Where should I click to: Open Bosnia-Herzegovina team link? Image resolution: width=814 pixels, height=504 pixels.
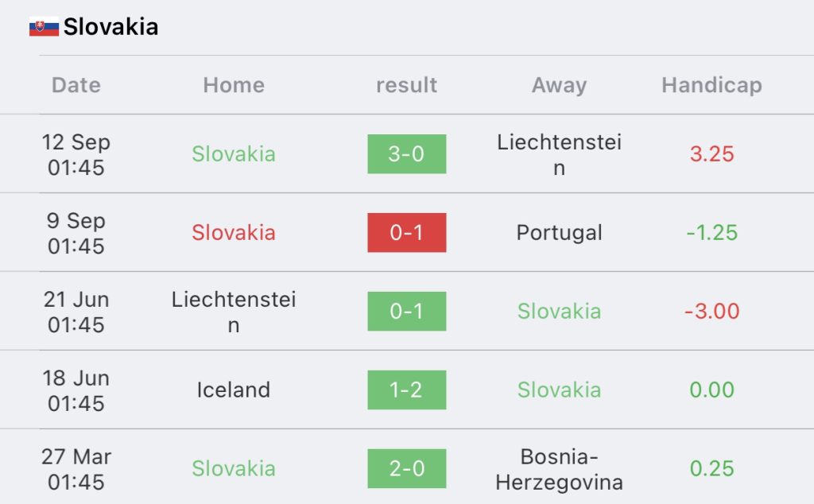[x=559, y=469]
